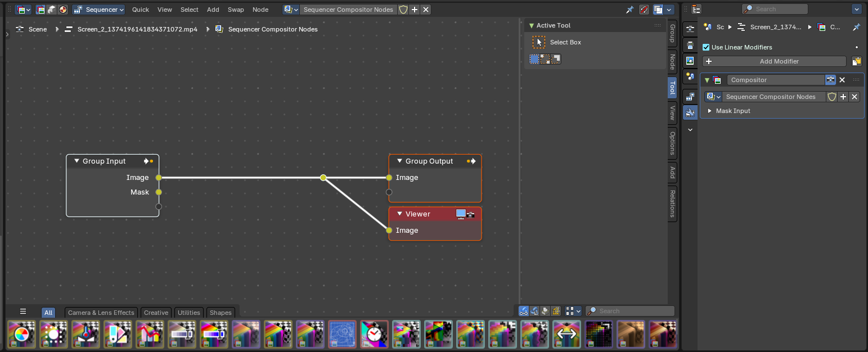Viewport: 868px width, 352px height.
Task: Toggle the Compositor modifier's camera-icon mute button
Action: pyautogui.click(x=830, y=80)
